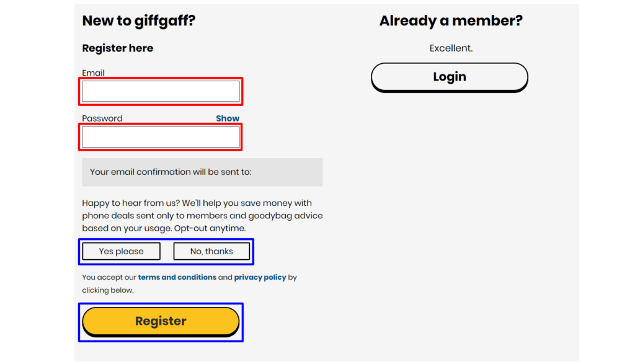This screenshot has height=364, width=635.
Task: Click the "Already a member?" heading
Action: pos(451,20)
